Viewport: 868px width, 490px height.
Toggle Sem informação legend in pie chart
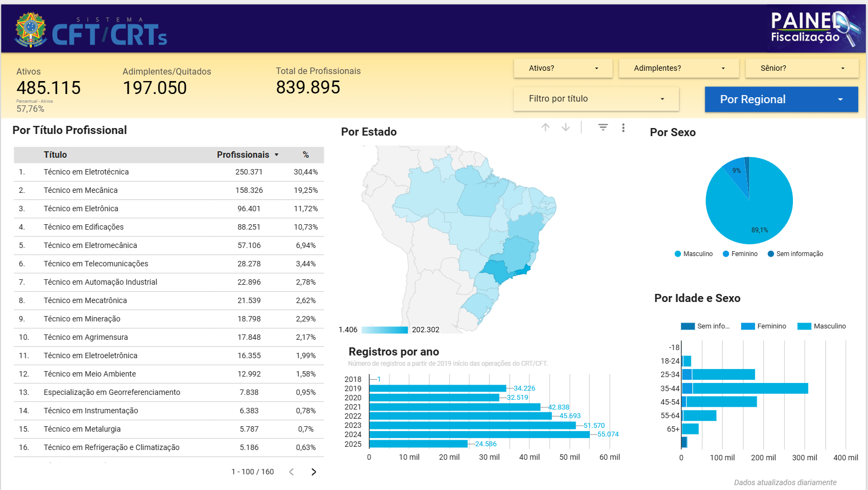tap(795, 254)
